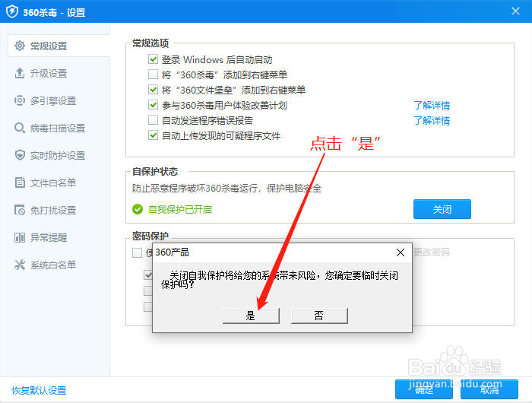This screenshot has width=532, height=403.
Task: Uncheck 自动上传发现的可疑程序文件
Action: coord(153,135)
